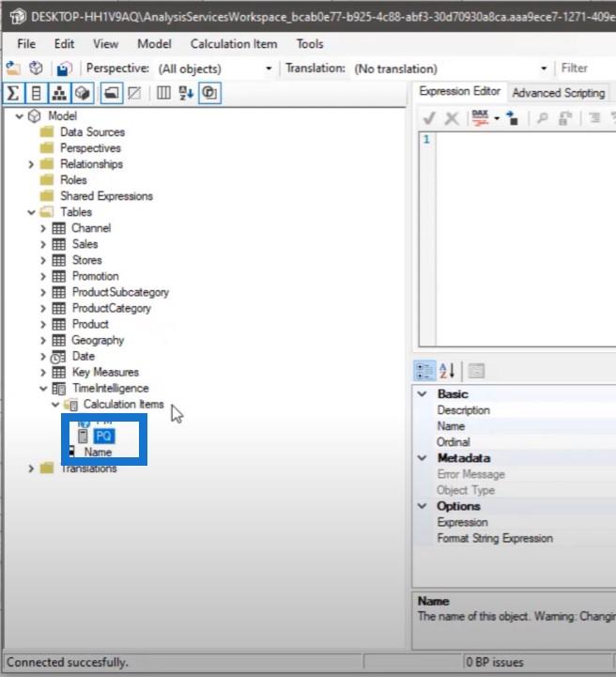Collapse the Metadata property category
Viewport: 616px width, 677px height.
[423, 458]
